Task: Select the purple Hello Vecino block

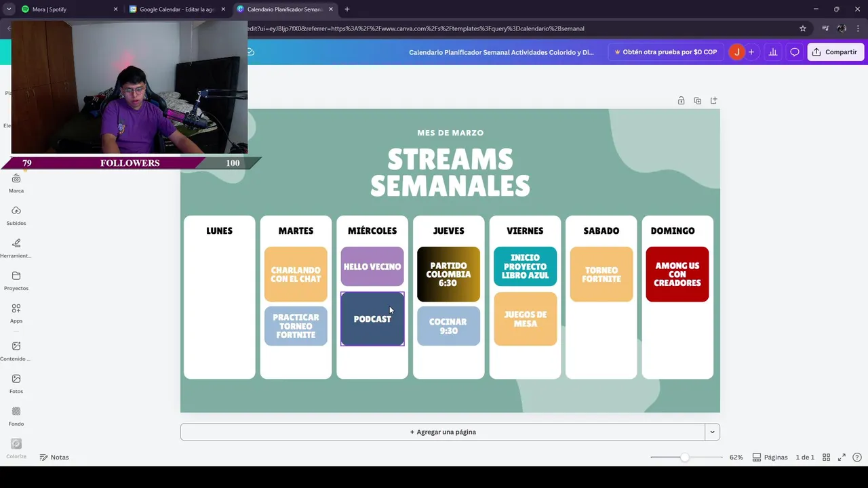Action: click(372, 266)
